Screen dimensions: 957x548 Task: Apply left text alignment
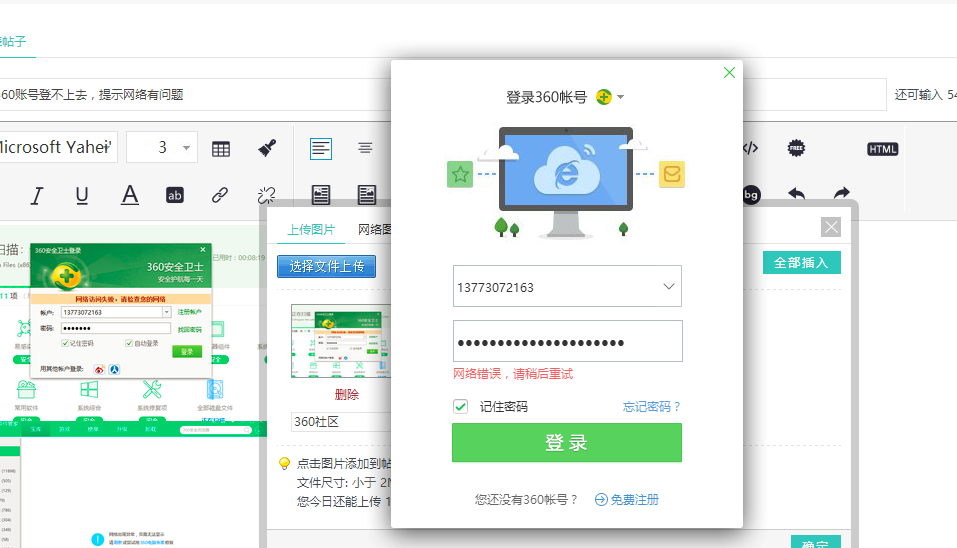coord(320,148)
